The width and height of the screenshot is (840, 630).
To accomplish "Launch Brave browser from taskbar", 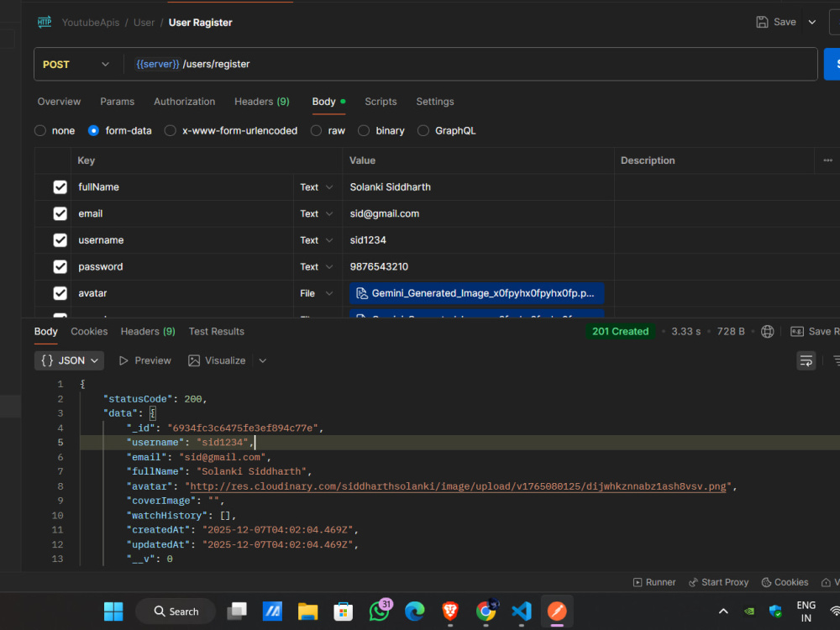I will tap(450, 612).
